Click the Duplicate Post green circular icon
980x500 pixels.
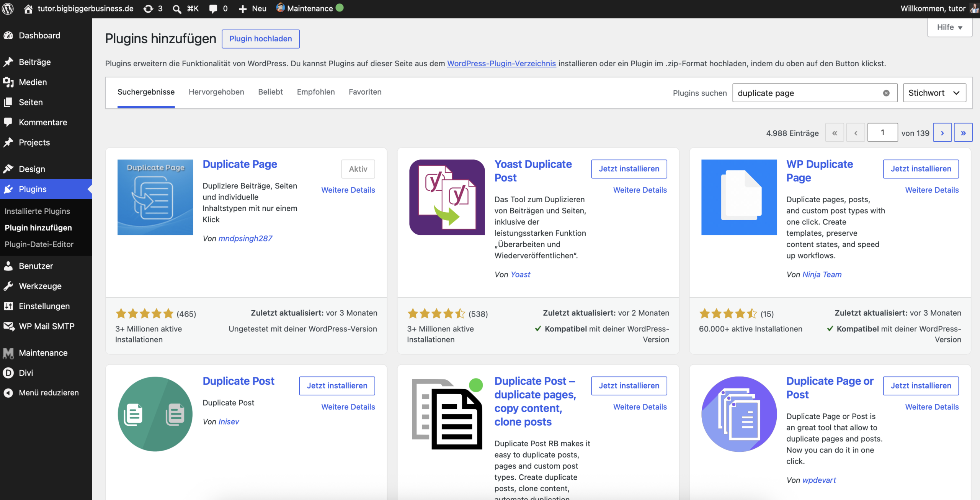(155, 414)
